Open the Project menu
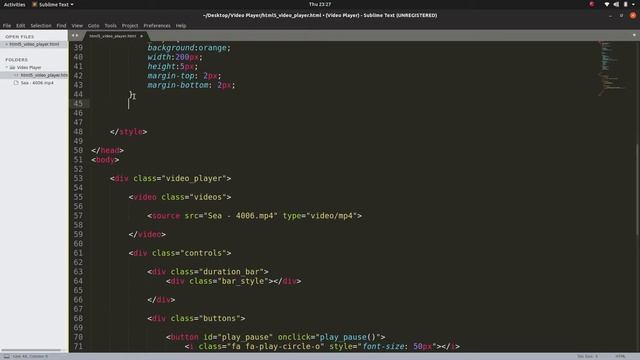 pos(130,25)
